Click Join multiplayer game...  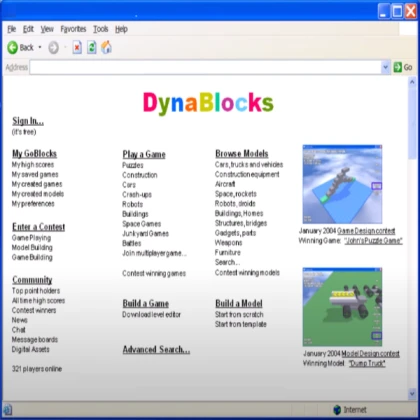pos(154,253)
